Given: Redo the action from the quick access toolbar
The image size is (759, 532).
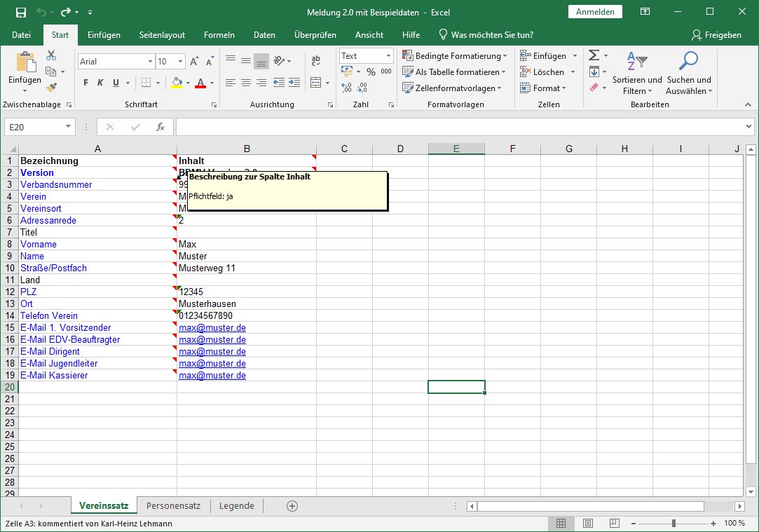Looking at the screenshot, I should (66, 13).
